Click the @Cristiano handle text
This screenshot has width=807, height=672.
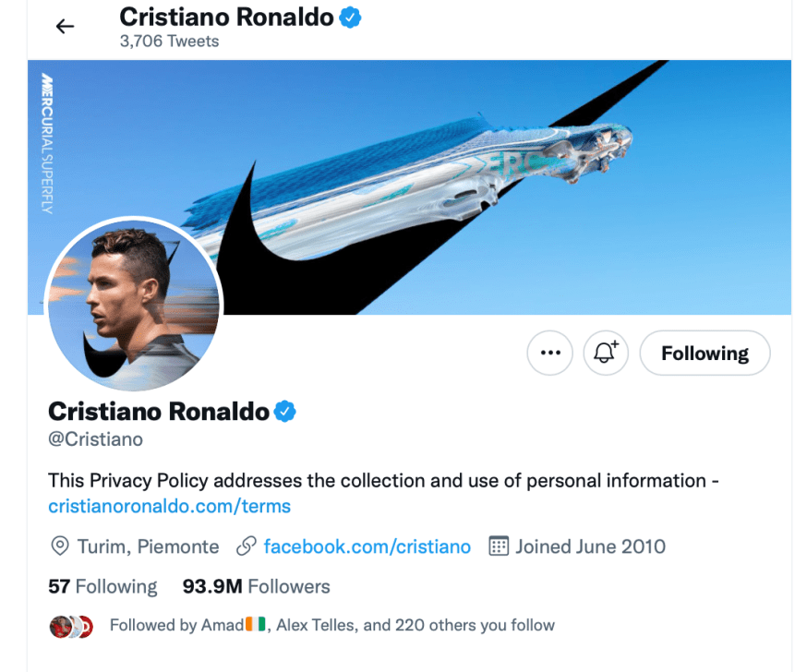pos(95,439)
